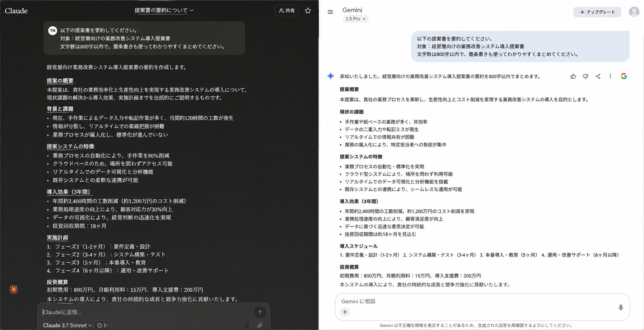Image resolution: width=644 pixels, height=330 pixels.
Task: Open the thinking option dropdown labeled 1
Action: 103,325
